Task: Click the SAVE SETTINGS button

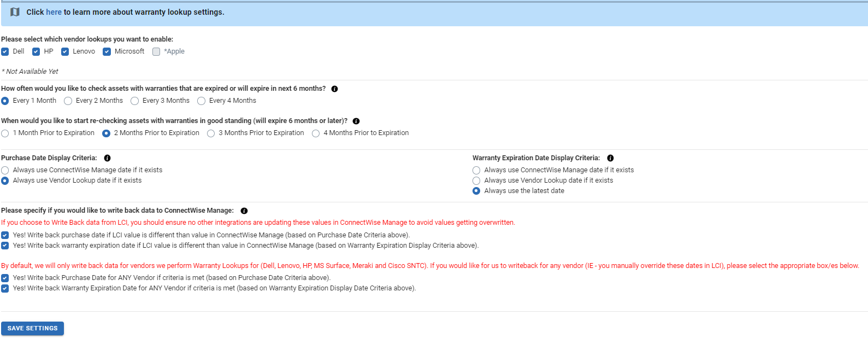Action: click(33, 328)
